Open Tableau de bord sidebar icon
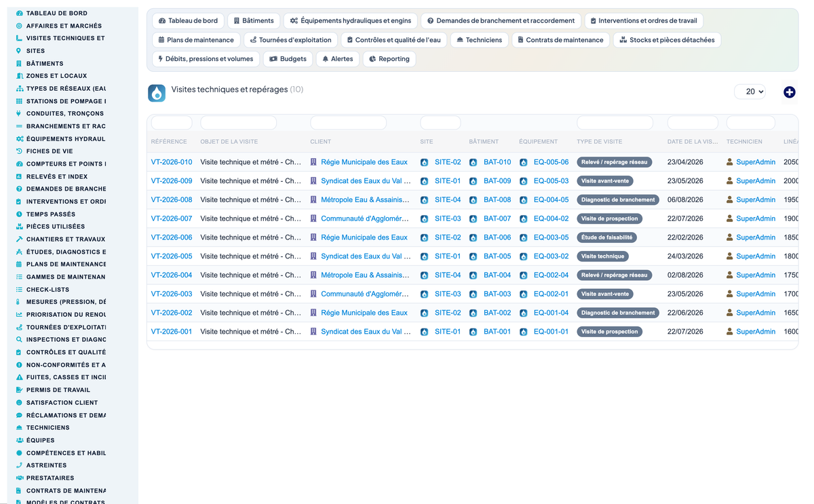The height and width of the screenshot is (504, 814). pos(19,13)
